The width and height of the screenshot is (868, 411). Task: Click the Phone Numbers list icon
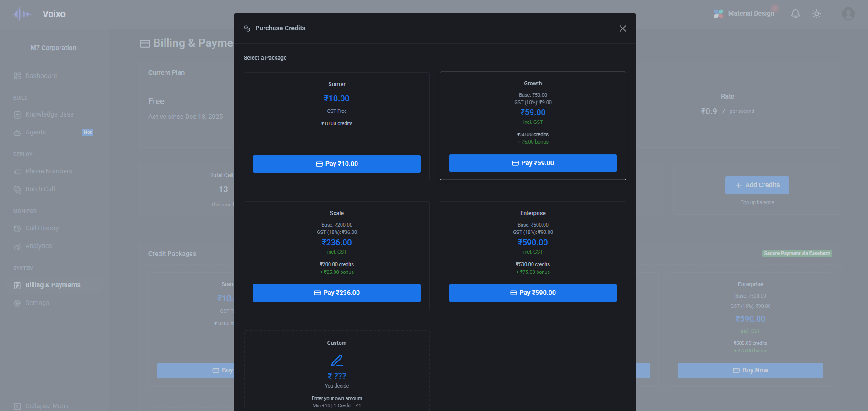[x=17, y=172]
